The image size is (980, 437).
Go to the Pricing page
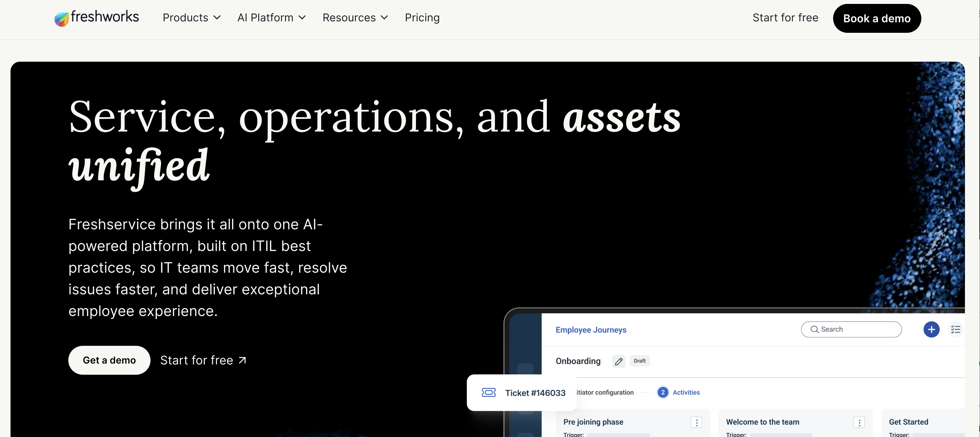coord(422,17)
